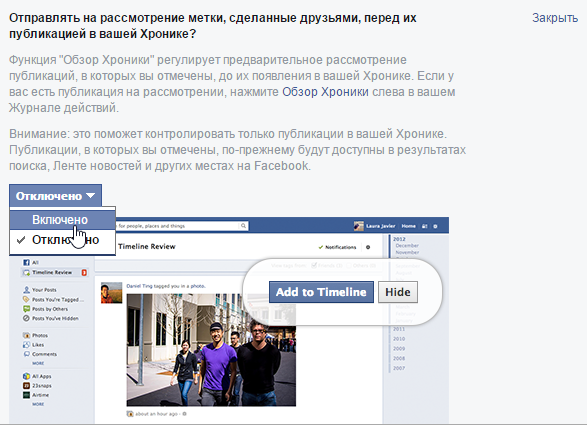
Task: Click the Hide button
Action: click(398, 292)
